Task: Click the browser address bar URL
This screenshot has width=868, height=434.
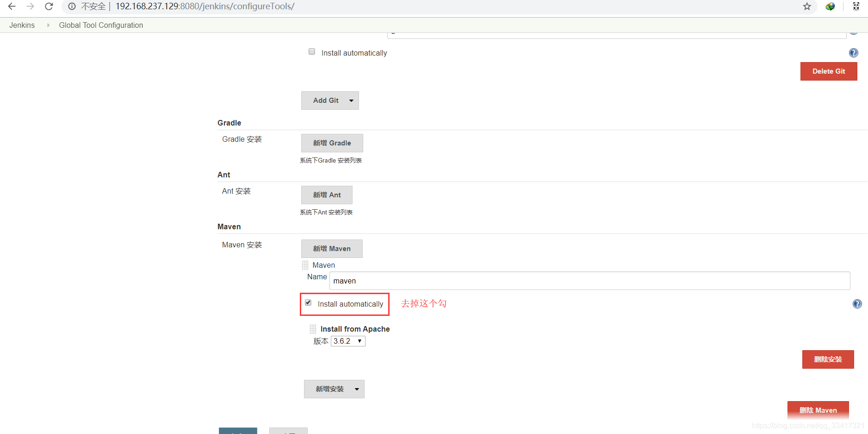Action: click(205, 6)
